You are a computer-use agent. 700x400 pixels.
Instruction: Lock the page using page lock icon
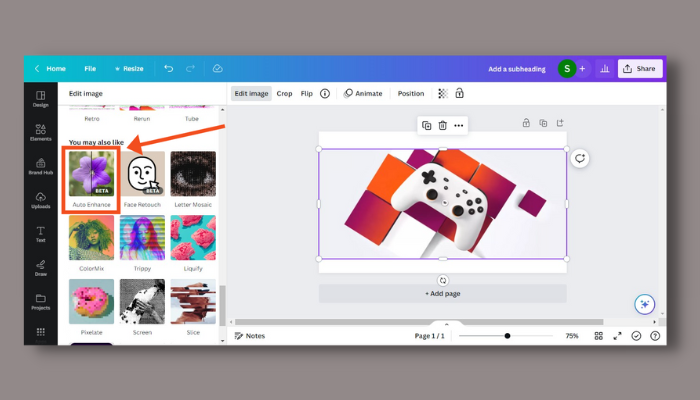[526, 123]
